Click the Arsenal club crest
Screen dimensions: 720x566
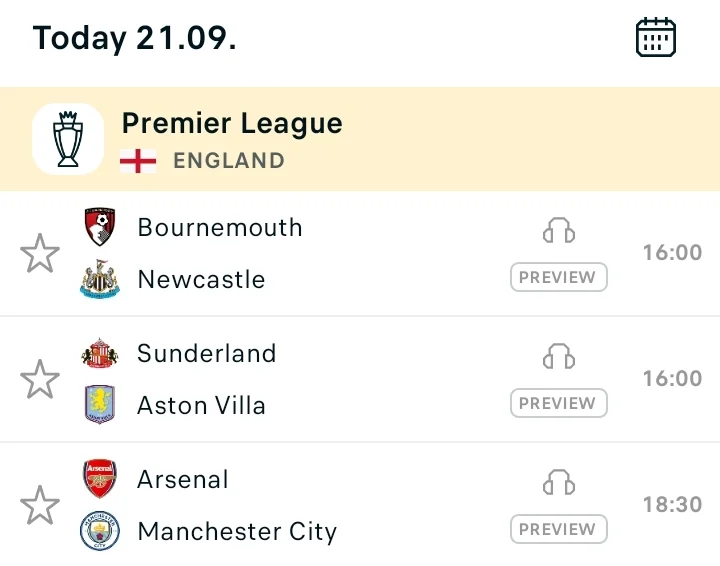100,479
